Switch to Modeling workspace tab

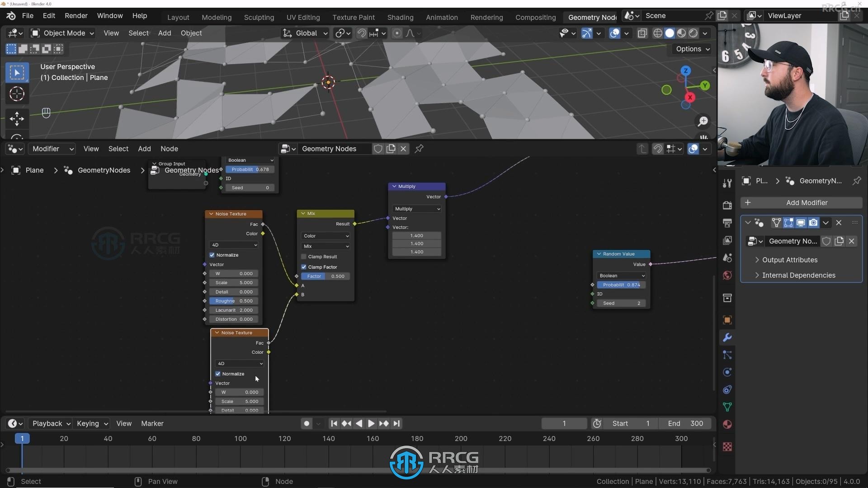tap(217, 17)
